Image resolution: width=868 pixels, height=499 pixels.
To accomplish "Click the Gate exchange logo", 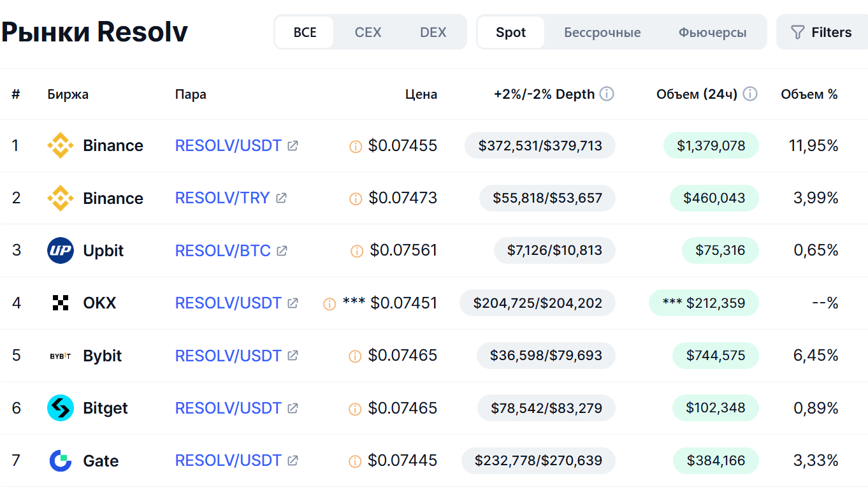I will [61, 460].
